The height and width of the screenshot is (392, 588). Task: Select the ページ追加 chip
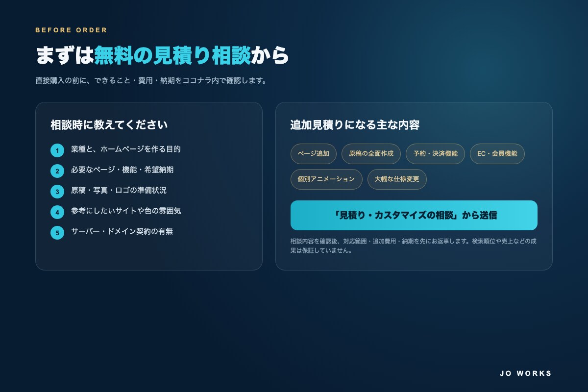coord(314,154)
